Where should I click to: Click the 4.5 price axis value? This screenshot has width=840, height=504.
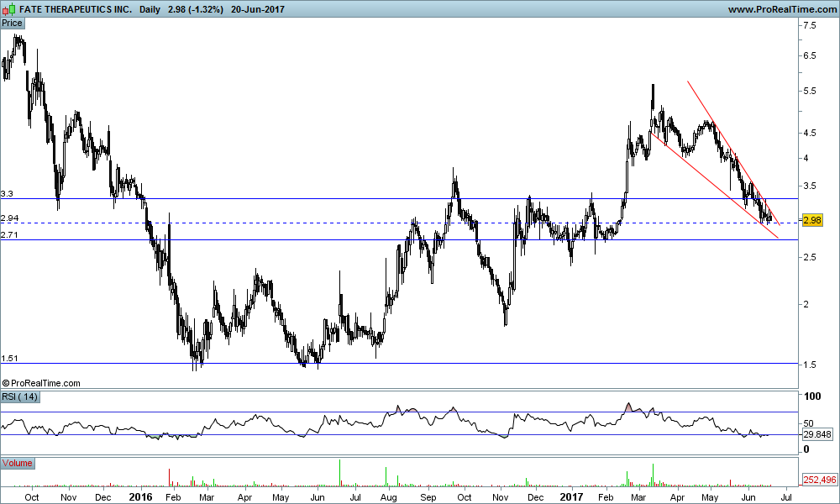coord(810,133)
